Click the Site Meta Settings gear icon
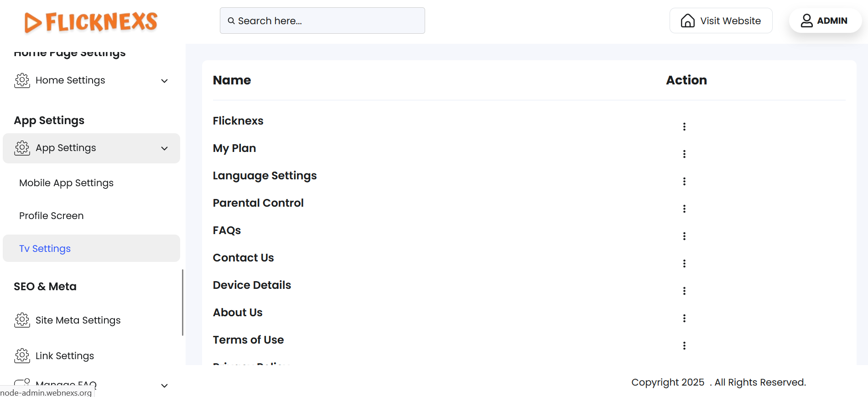This screenshot has height=397, width=868. pyautogui.click(x=22, y=320)
